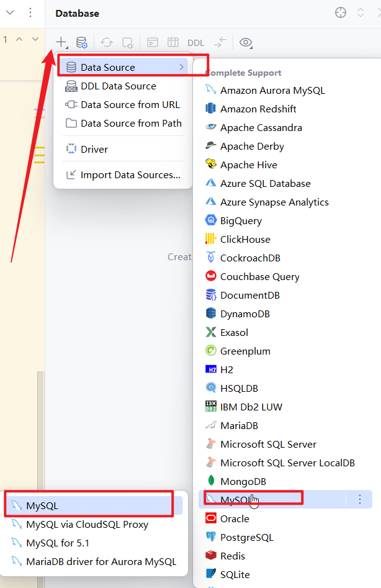
Task: Select Greenplum data source
Action: [x=285, y=351]
